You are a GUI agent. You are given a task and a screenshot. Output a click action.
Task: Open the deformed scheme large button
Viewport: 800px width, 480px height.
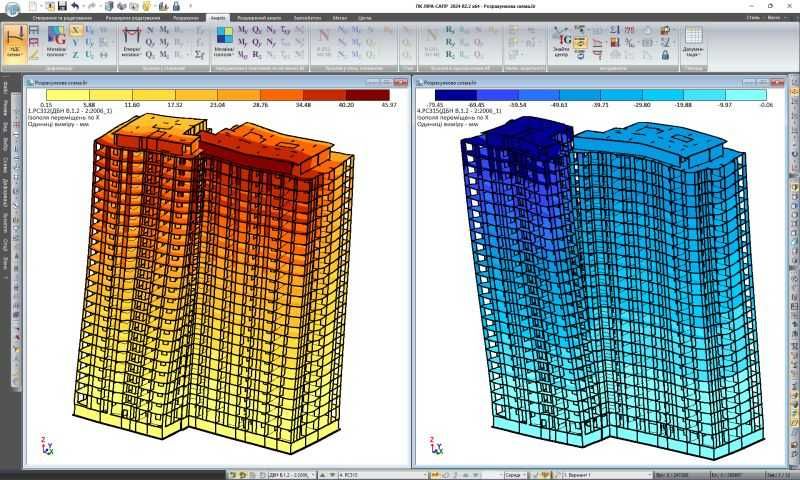(15, 42)
